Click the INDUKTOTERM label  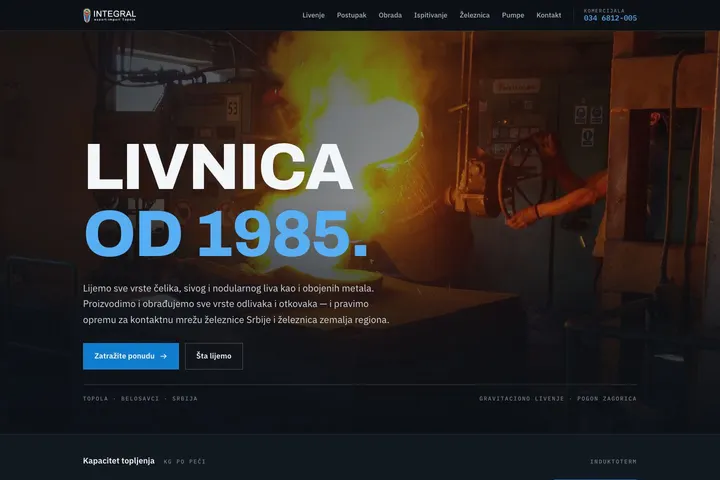tap(613, 462)
